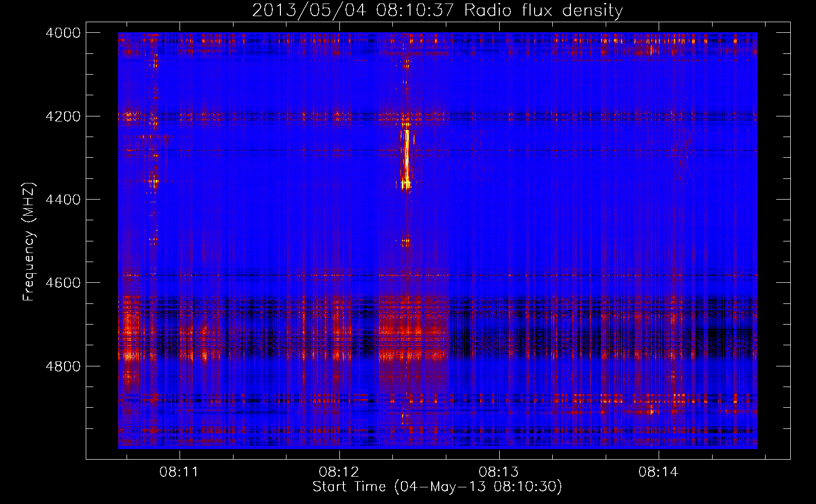Select the 4400 frequency axis label
The height and width of the screenshot is (504, 816).
(63, 200)
